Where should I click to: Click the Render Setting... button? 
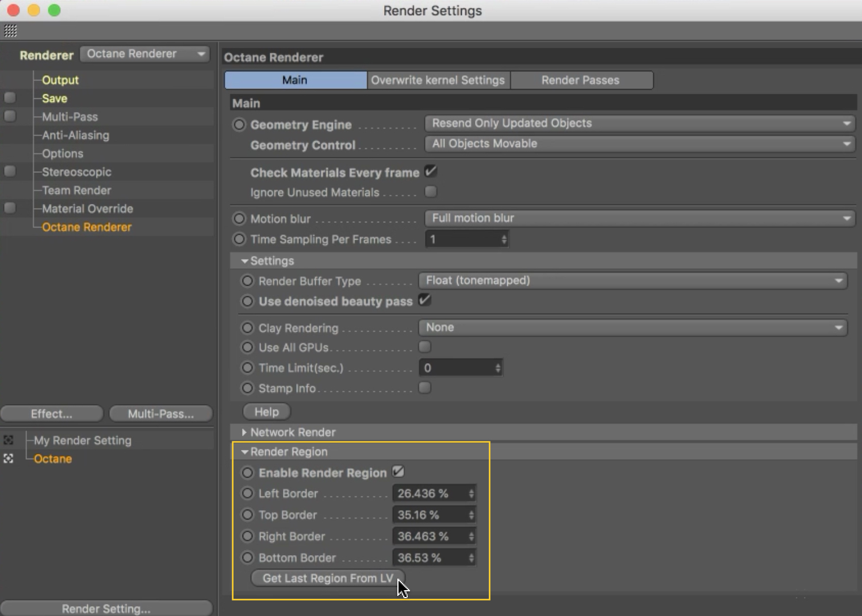coord(106,609)
